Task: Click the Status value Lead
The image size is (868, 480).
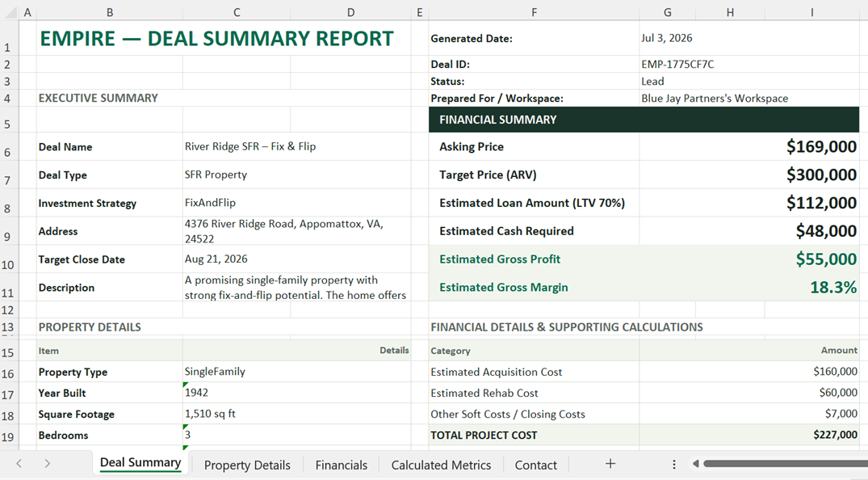Action: [x=652, y=81]
